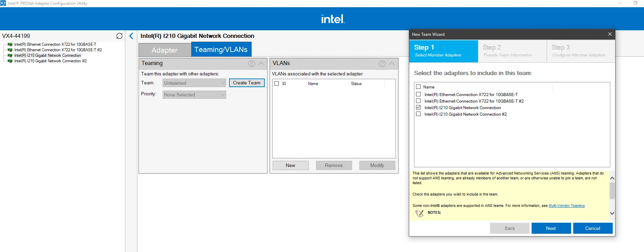Close the New Team Wizard dialog
This screenshot has height=252, width=644.
610,34
